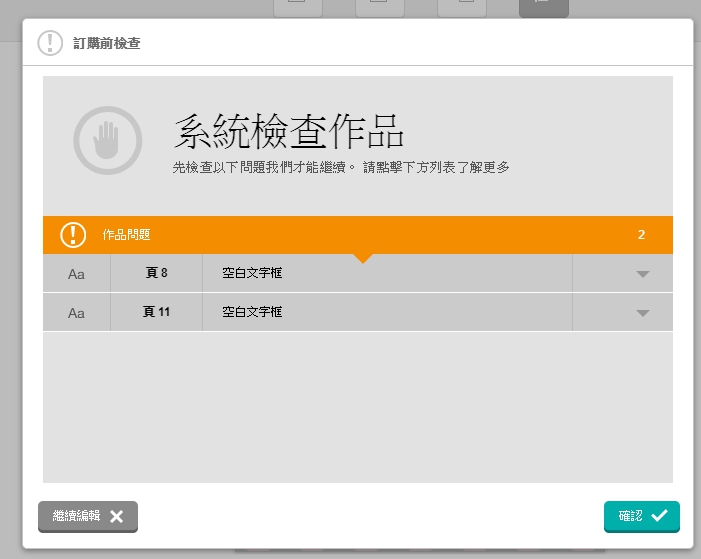The width and height of the screenshot is (701, 559).
Task: Click the 訂購前檢查 dialog title text
Action: point(106,43)
